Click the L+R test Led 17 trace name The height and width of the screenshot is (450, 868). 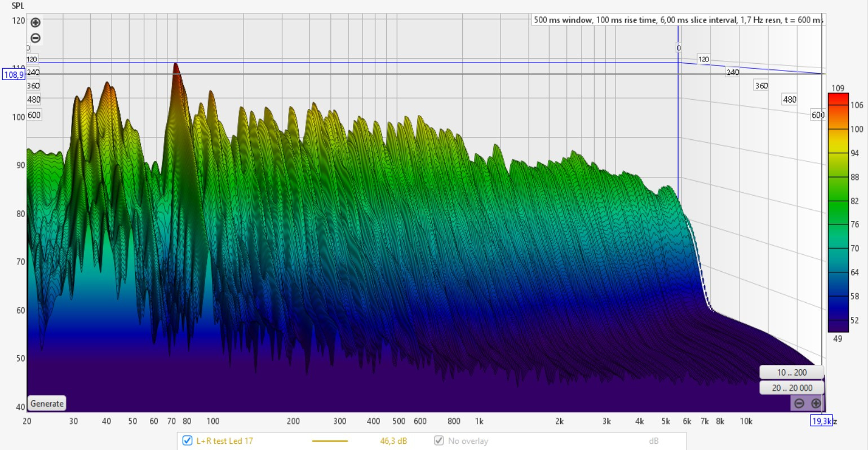click(x=224, y=441)
